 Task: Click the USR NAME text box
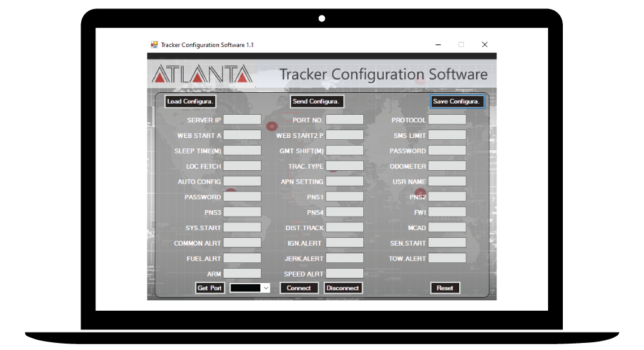coord(448,181)
